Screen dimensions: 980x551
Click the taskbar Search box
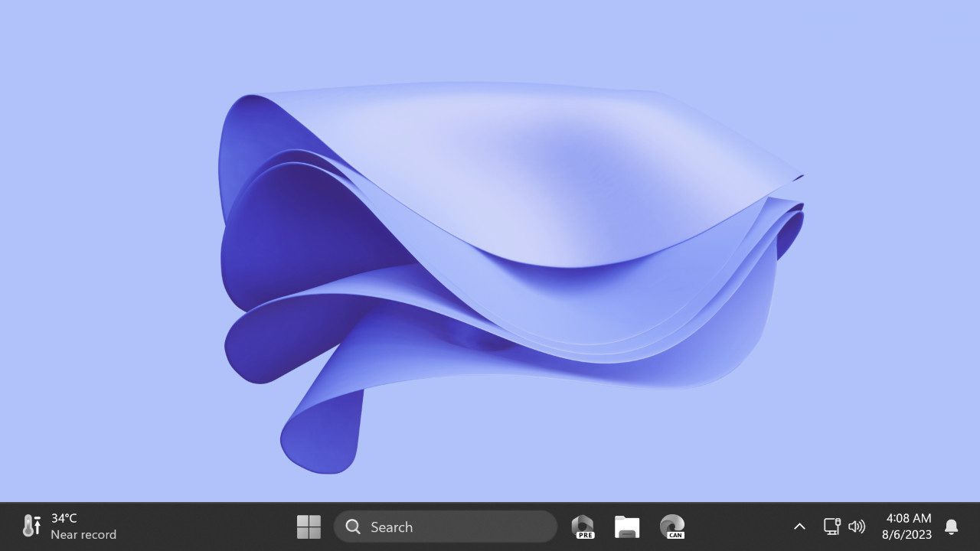tap(446, 527)
